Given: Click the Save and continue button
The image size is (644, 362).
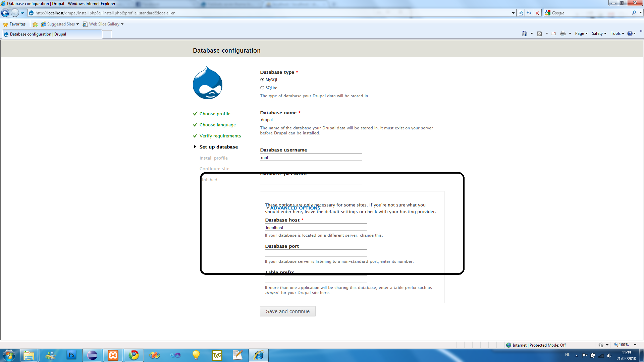Looking at the screenshot, I should pyautogui.click(x=288, y=311).
